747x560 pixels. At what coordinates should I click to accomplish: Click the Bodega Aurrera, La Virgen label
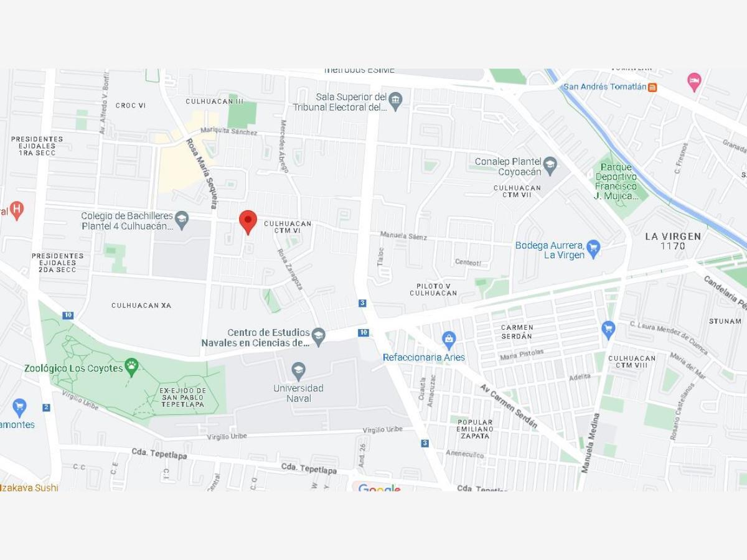550,250
